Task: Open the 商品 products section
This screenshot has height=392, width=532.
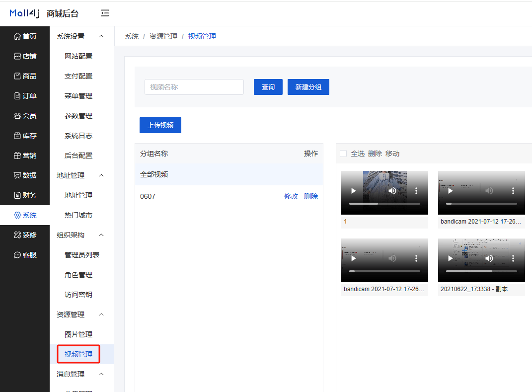Action: [25, 76]
